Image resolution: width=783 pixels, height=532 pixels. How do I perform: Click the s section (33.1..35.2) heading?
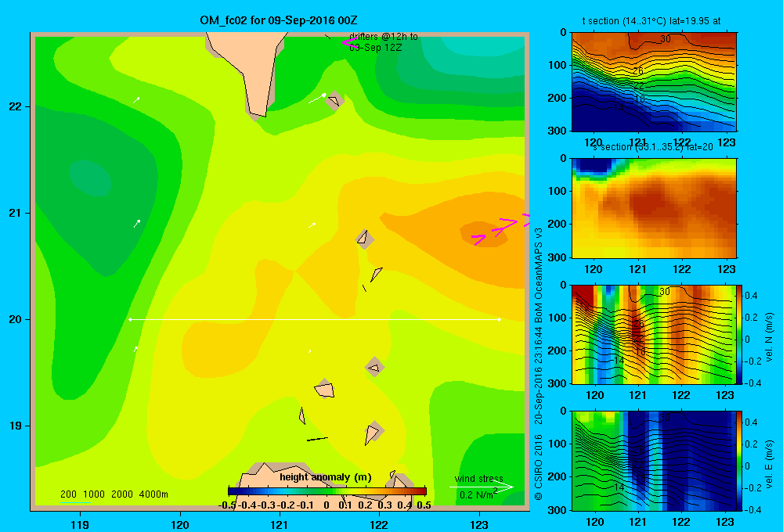point(652,147)
